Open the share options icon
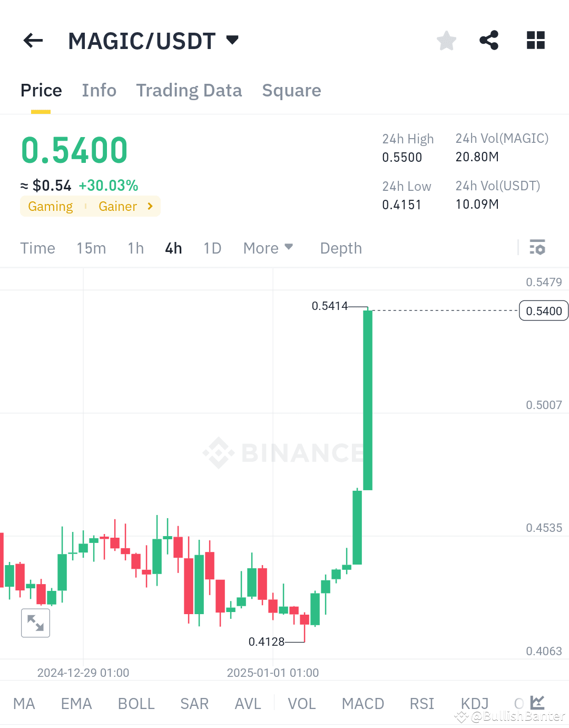 pos(489,41)
